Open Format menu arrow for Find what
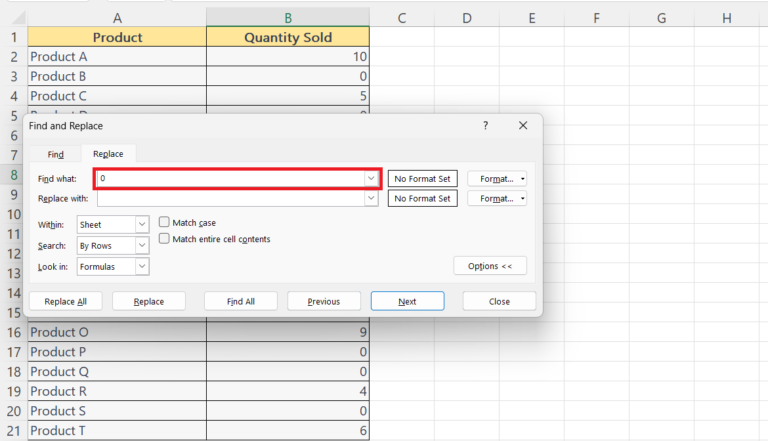The width and height of the screenshot is (768, 441). click(522, 179)
